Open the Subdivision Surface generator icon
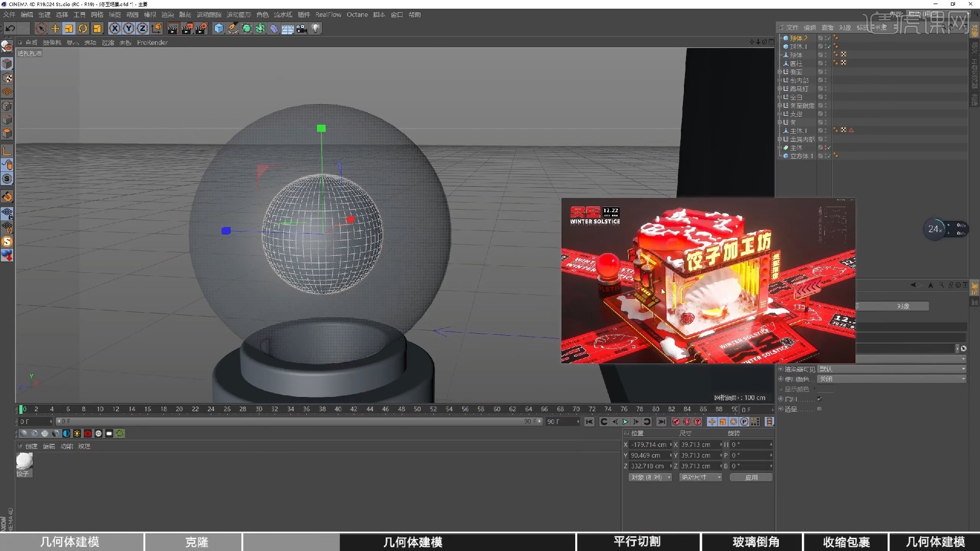Screen dimensions: 980x551 pos(247,29)
